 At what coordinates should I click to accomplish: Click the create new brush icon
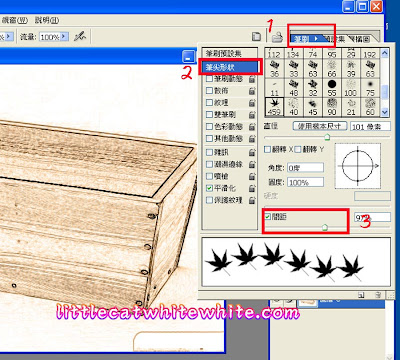(361, 295)
